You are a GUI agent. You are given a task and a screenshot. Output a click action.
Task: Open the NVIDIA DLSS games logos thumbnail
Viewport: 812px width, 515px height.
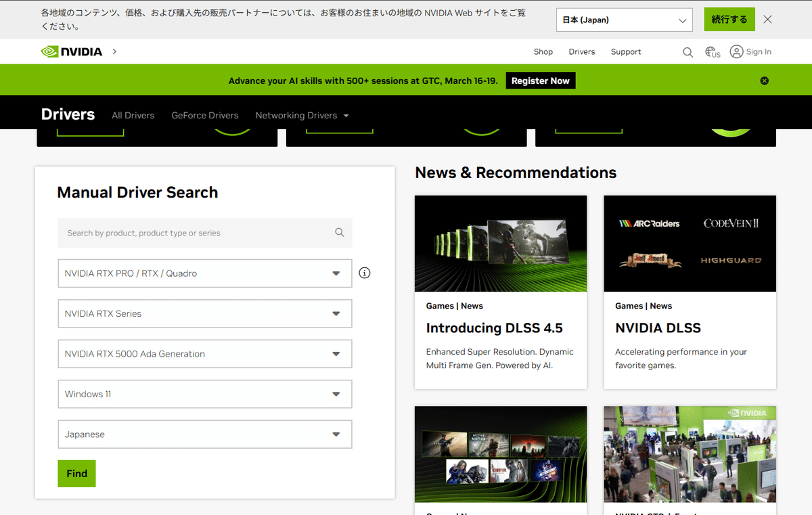click(690, 244)
